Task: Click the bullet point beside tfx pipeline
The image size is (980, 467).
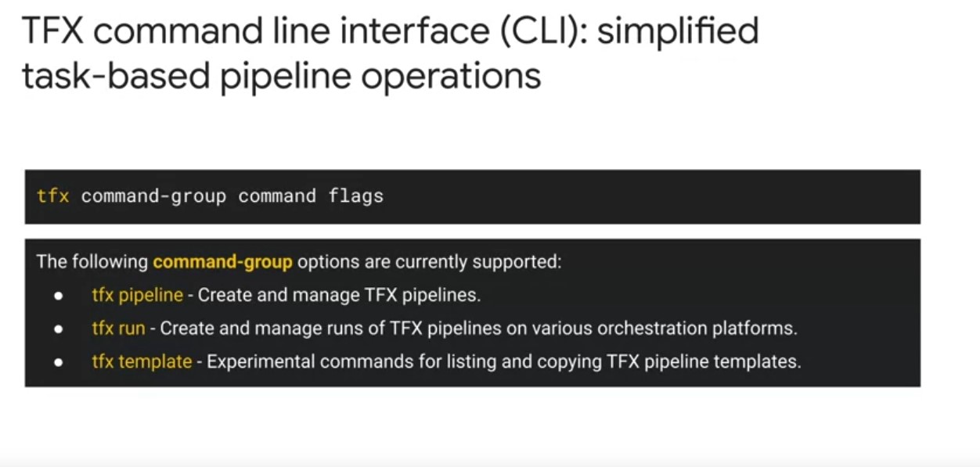Action: point(59,296)
